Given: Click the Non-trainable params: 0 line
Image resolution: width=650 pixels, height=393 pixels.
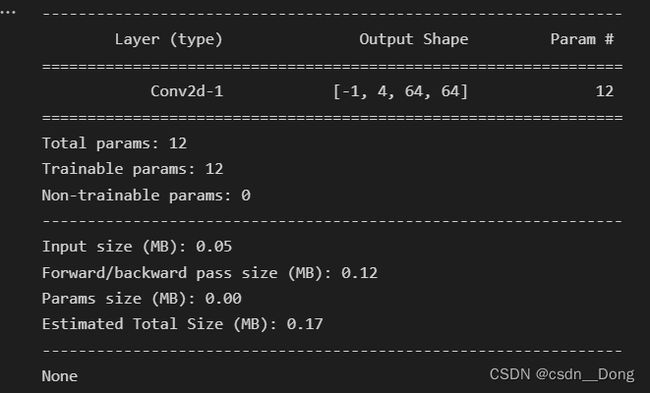Looking at the screenshot, I should (x=146, y=195).
